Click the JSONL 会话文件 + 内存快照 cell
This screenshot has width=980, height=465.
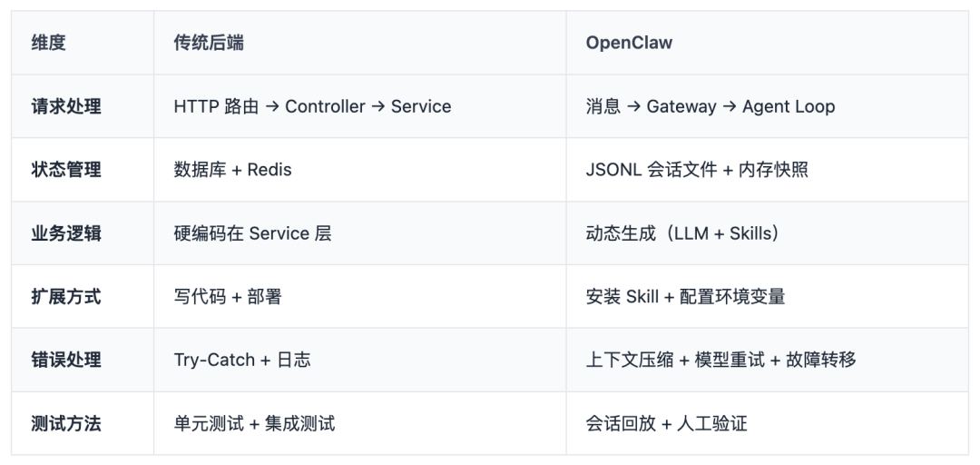[x=697, y=170]
